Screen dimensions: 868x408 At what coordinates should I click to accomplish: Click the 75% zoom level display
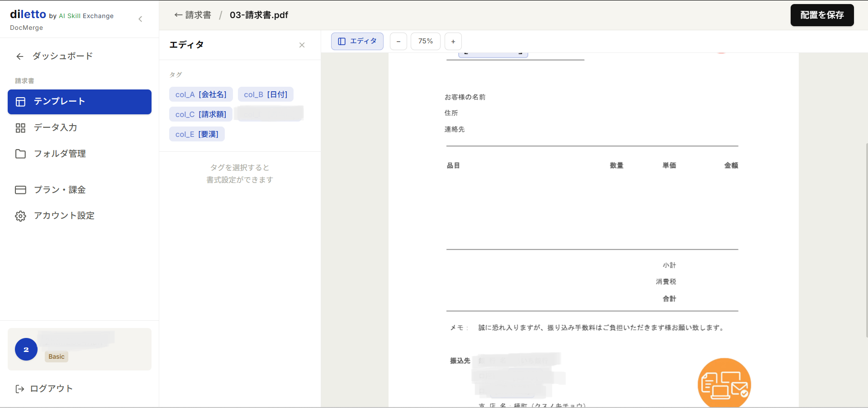tap(426, 41)
